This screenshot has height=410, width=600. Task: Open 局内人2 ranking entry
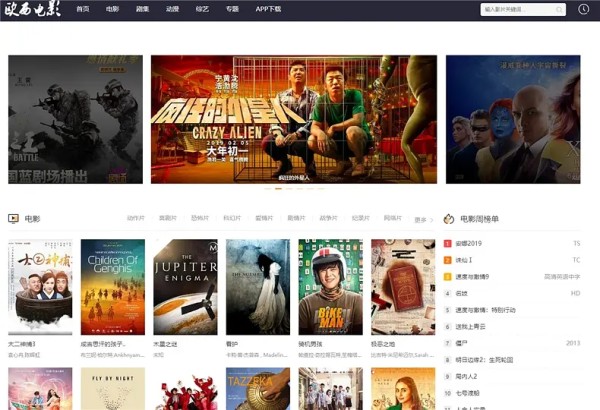point(466,376)
